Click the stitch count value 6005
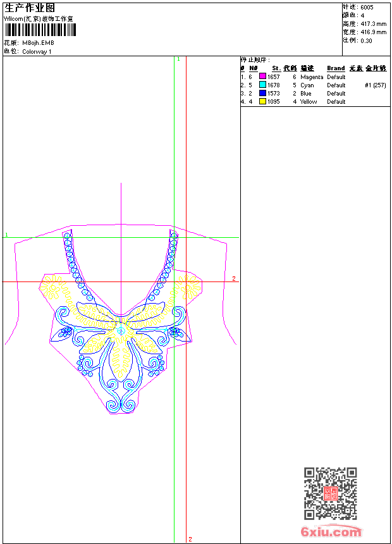 (367, 7)
